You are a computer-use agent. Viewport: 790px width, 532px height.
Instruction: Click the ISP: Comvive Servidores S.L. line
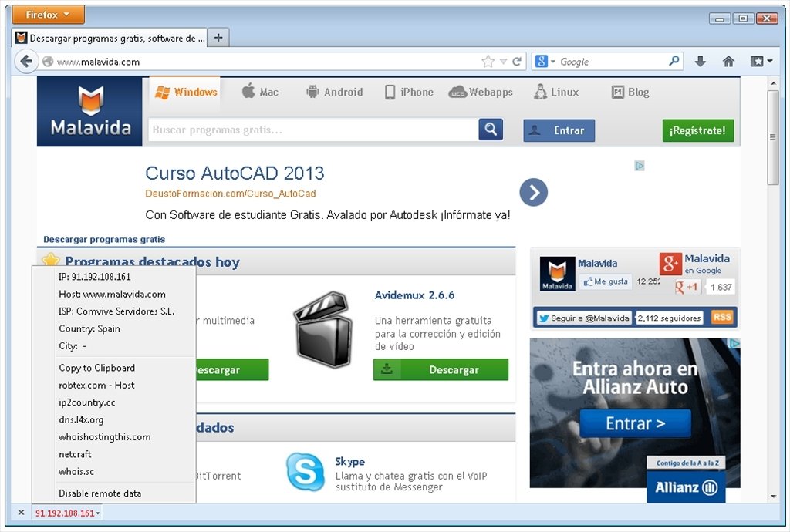pos(116,311)
